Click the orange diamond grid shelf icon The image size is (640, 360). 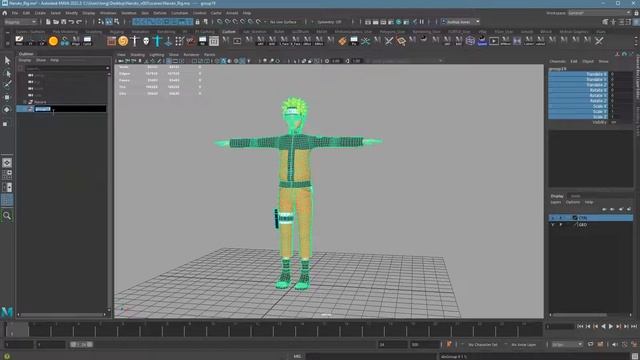coord(342,41)
